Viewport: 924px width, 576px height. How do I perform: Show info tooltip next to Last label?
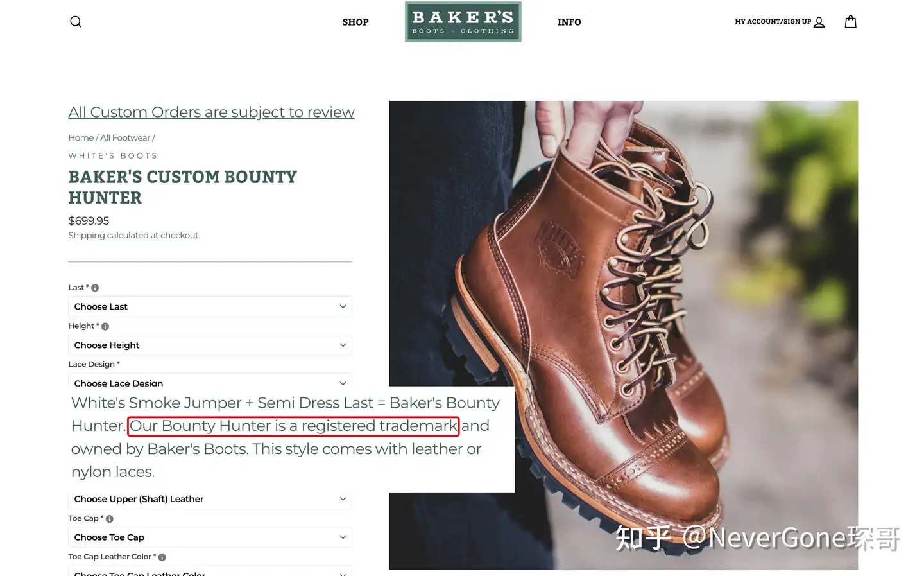click(x=95, y=288)
